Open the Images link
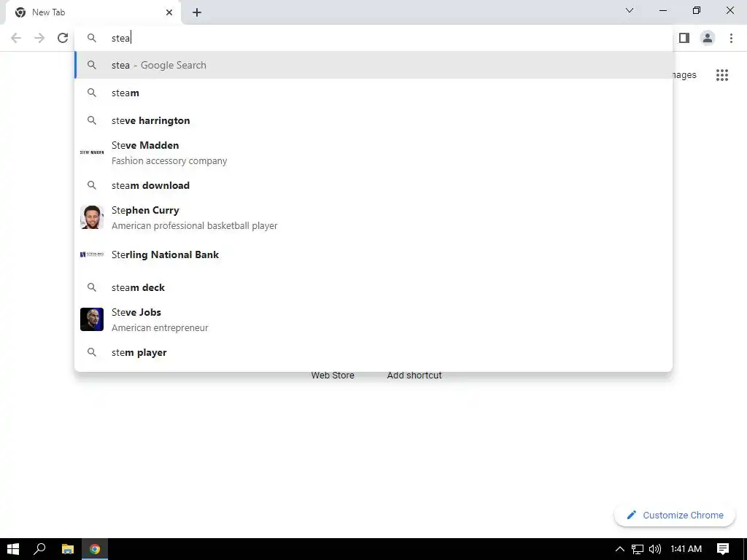This screenshot has height=560, width=747. tap(684, 75)
